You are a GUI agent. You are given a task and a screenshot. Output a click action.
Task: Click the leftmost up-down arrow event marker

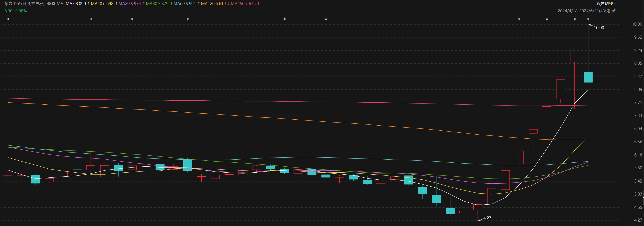pyautogui.click(x=8, y=19)
